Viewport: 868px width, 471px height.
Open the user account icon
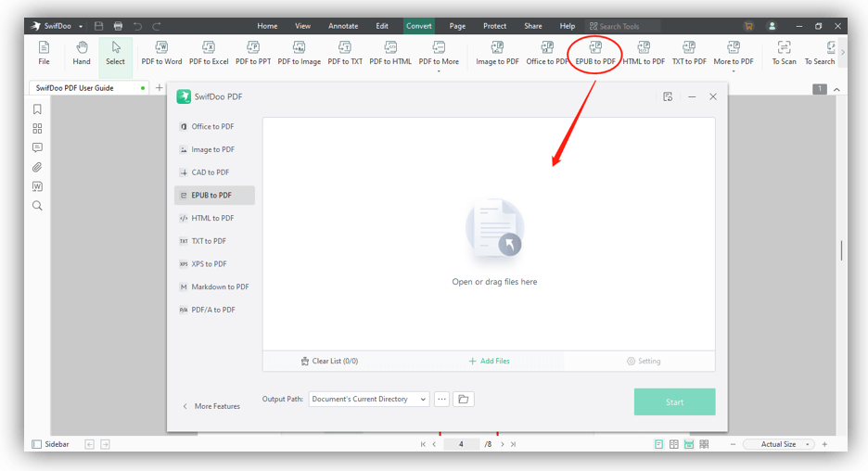tap(772, 26)
